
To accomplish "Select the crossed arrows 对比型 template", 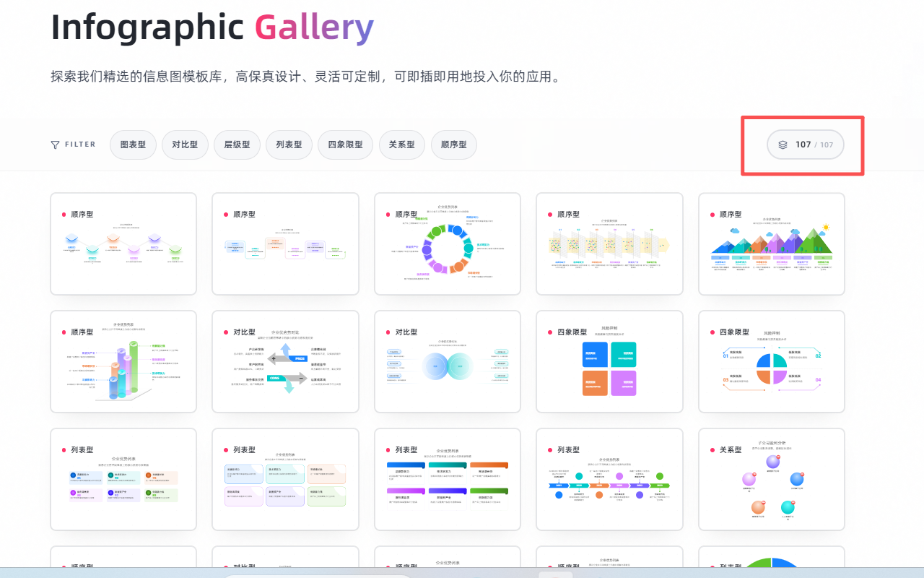I will 285,361.
